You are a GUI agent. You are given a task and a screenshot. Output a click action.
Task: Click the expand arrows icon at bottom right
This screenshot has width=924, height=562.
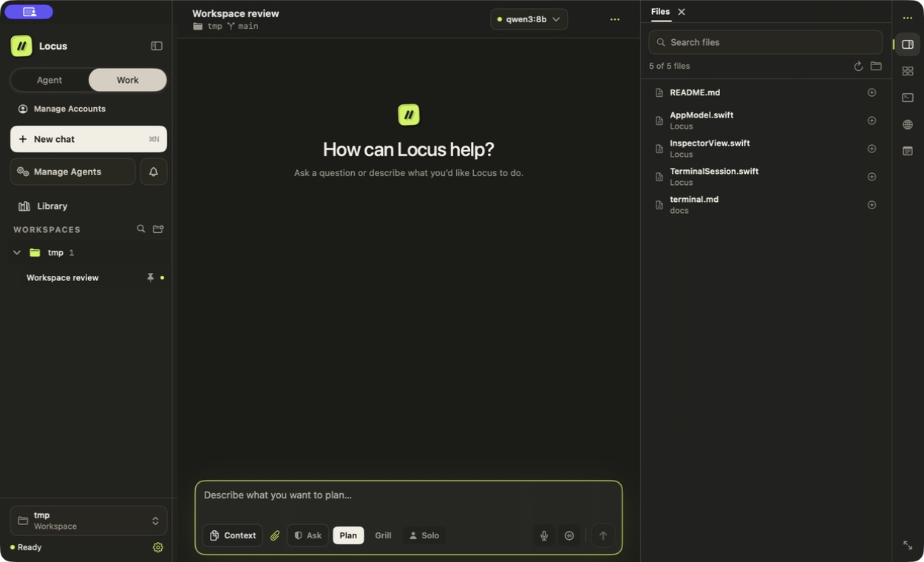click(x=908, y=545)
